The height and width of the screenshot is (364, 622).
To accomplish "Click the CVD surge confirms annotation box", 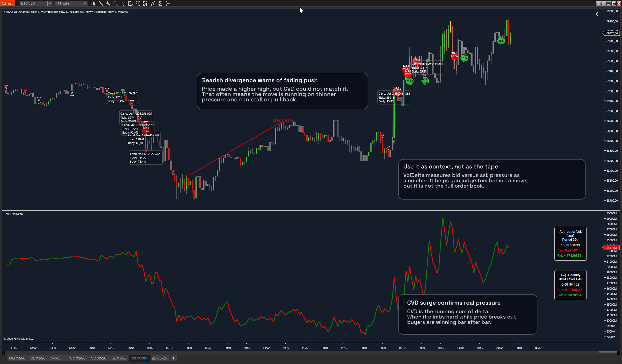I will (x=467, y=314).
